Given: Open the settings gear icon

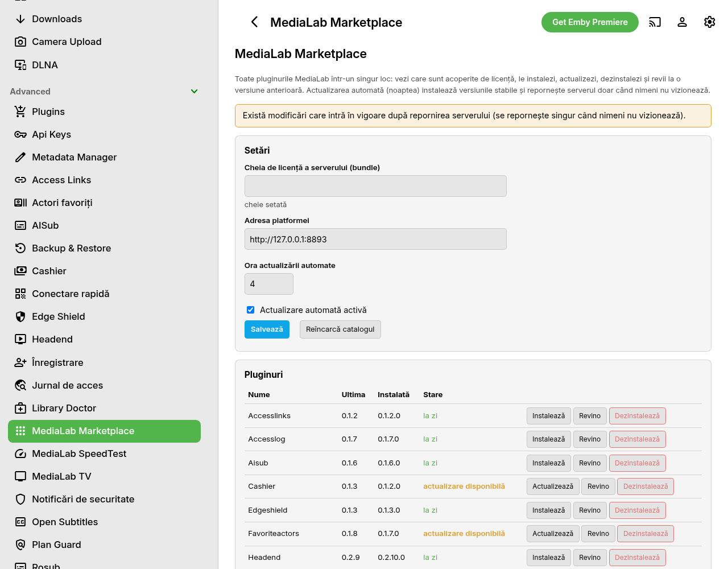Looking at the screenshot, I should click(710, 22).
